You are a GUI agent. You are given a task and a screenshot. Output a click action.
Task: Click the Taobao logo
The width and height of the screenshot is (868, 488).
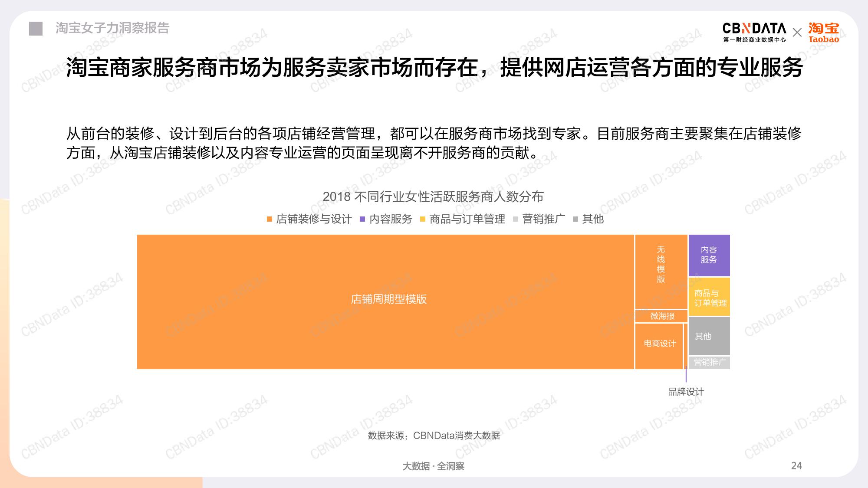click(823, 32)
